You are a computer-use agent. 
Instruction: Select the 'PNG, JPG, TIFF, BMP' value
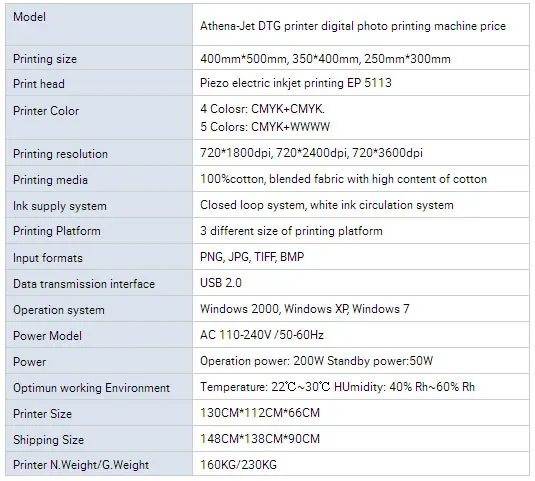(x=252, y=257)
